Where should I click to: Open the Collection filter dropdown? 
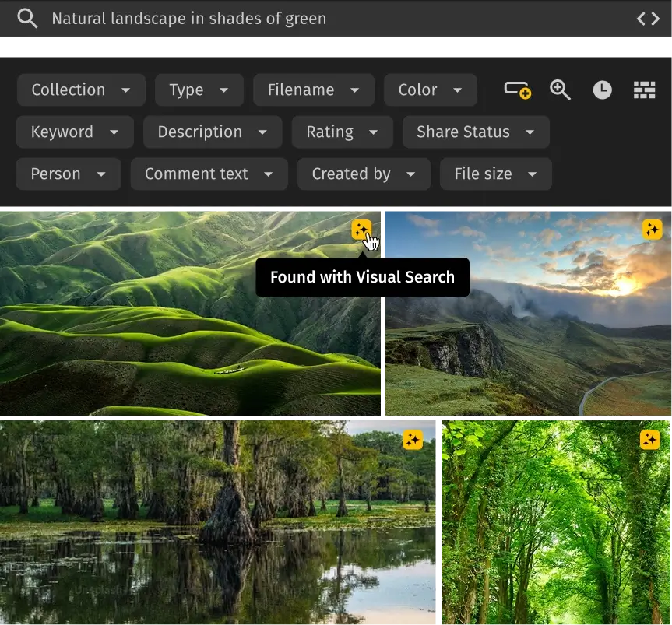[x=80, y=90]
